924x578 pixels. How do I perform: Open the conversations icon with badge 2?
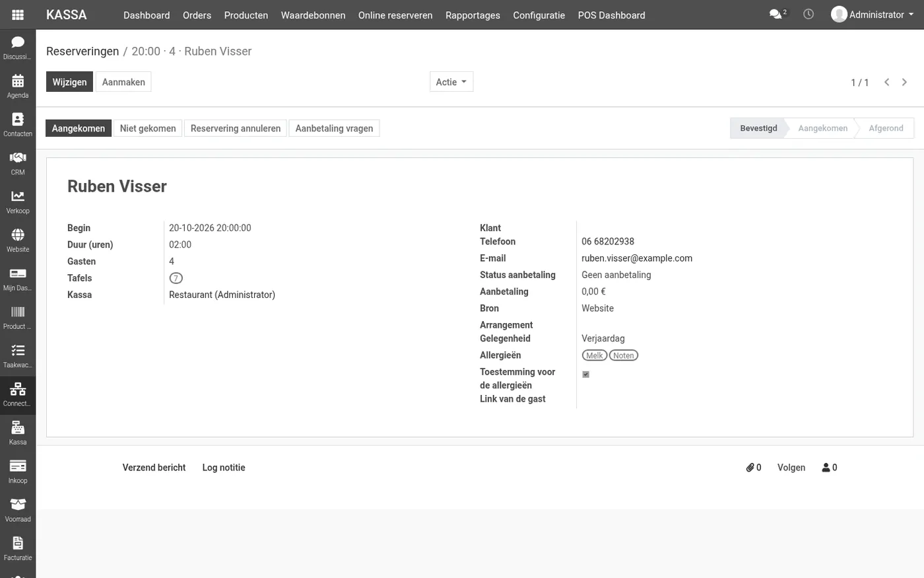click(777, 14)
